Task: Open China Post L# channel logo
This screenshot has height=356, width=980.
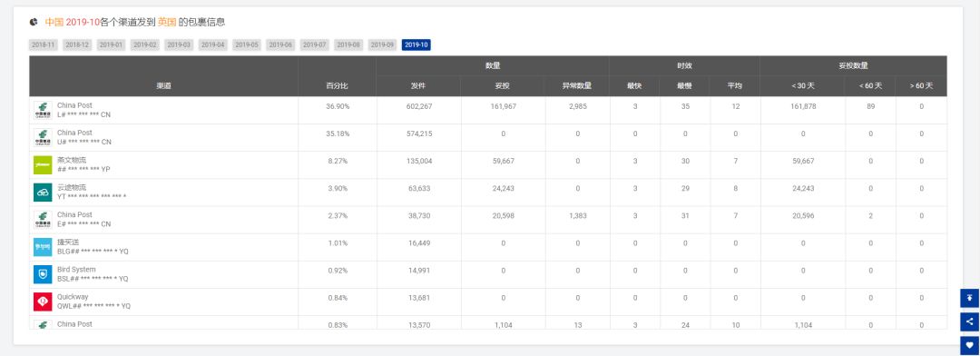Action: pyautogui.click(x=43, y=111)
